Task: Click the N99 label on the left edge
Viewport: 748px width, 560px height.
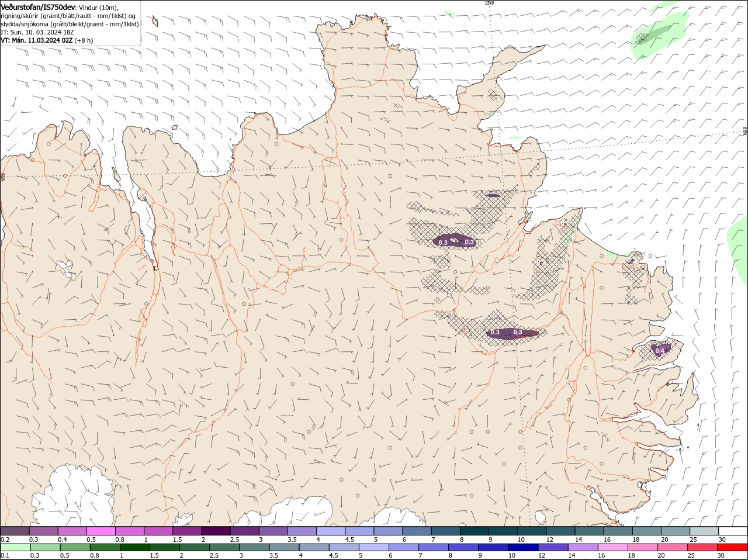Action: (x=3, y=177)
